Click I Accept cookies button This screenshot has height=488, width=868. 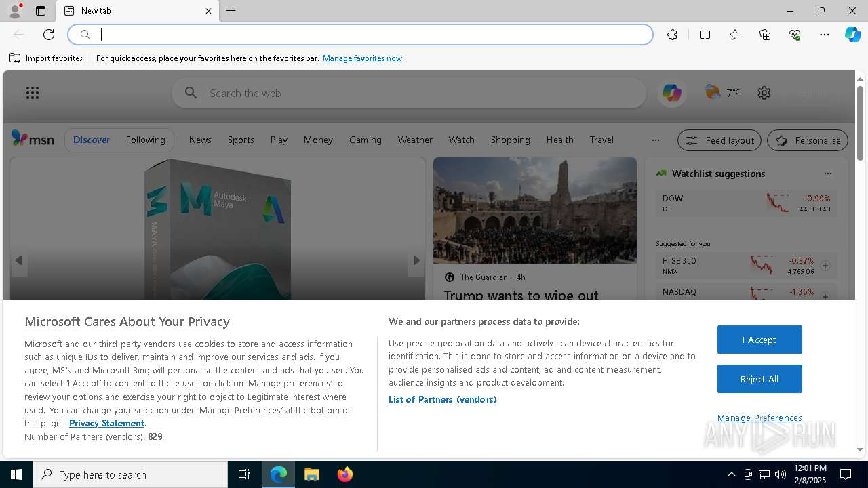(x=759, y=340)
